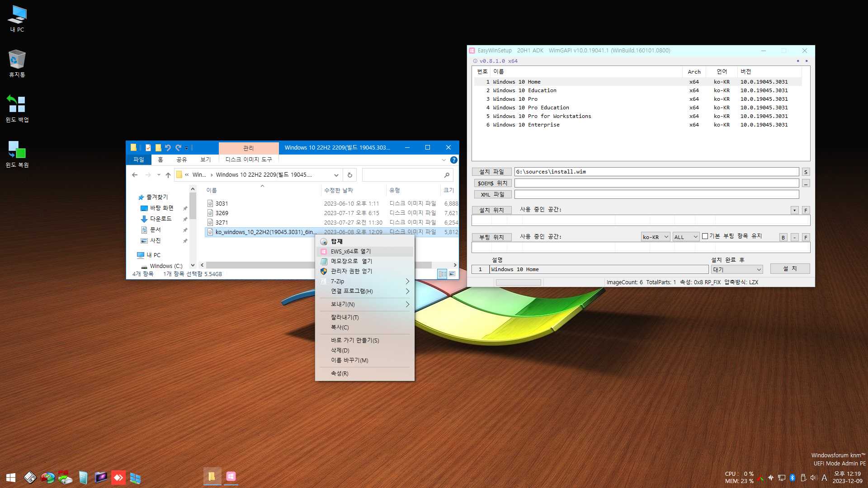The width and height of the screenshot is (868, 488).
Task: Select 바탕 화면 in navigation pane
Action: coord(161,208)
